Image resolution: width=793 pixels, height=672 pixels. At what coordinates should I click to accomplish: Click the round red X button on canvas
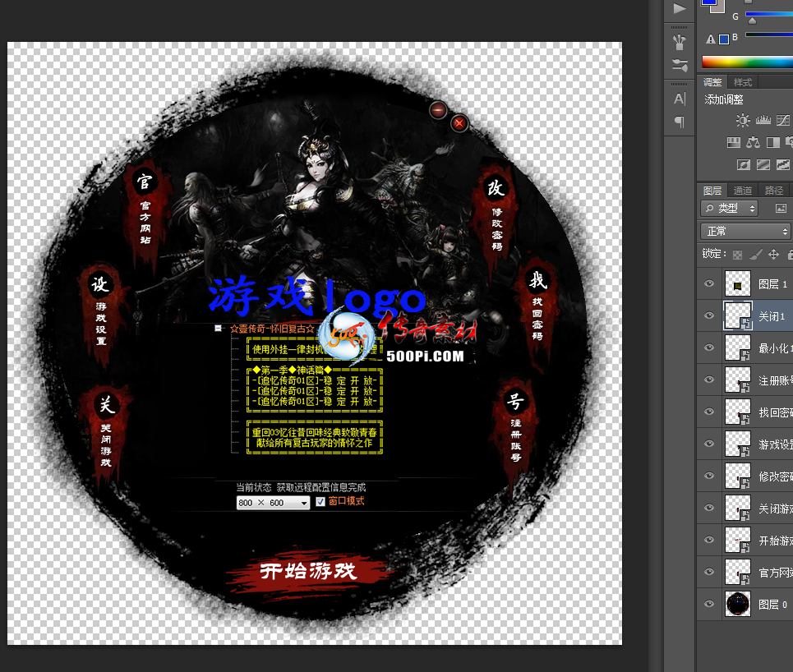click(459, 123)
